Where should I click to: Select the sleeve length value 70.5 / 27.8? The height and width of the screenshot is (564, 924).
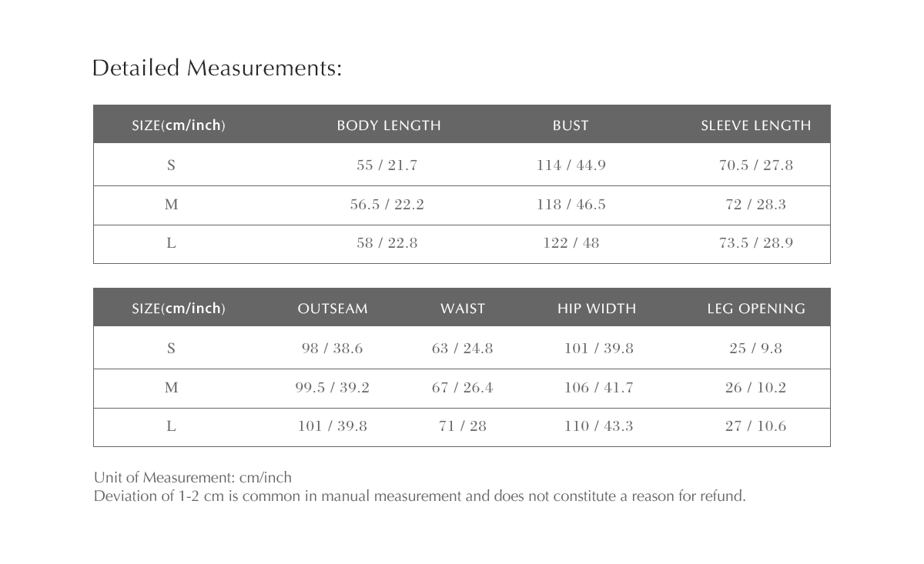click(756, 165)
